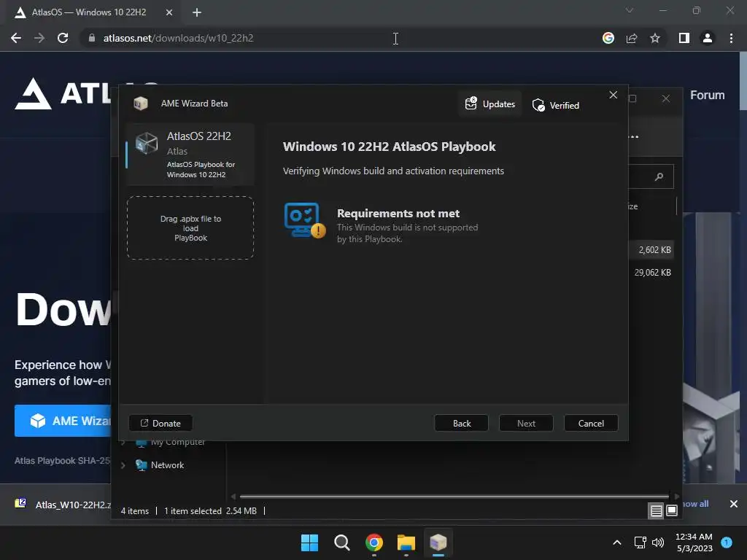Reload the browser page

tap(63, 38)
